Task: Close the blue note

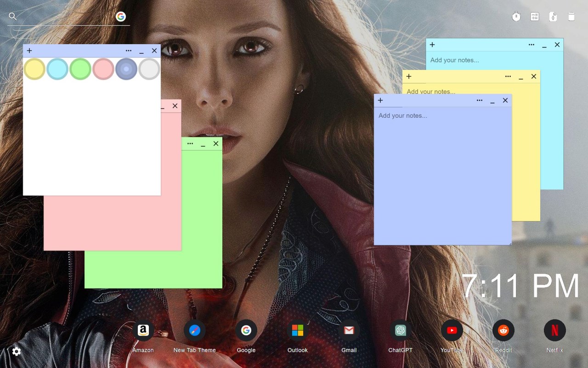Action: [505, 100]
